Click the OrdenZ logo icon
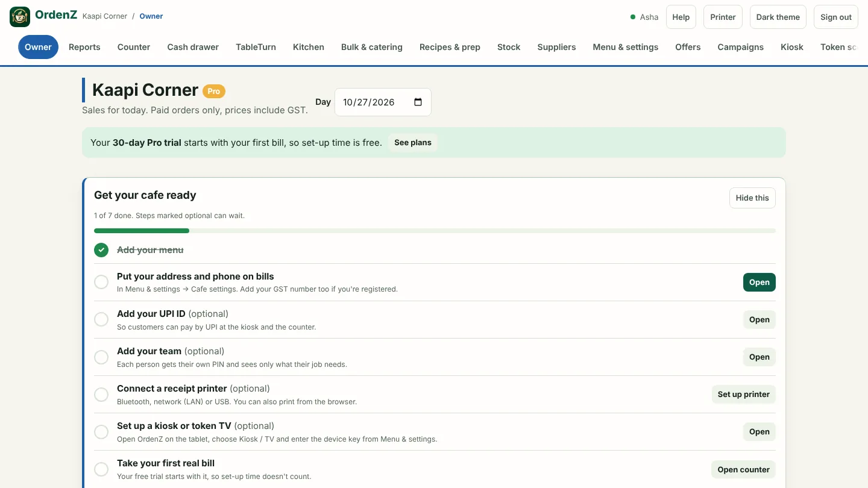Viewport: 868px width, 488px height. [x=20, y=17]
